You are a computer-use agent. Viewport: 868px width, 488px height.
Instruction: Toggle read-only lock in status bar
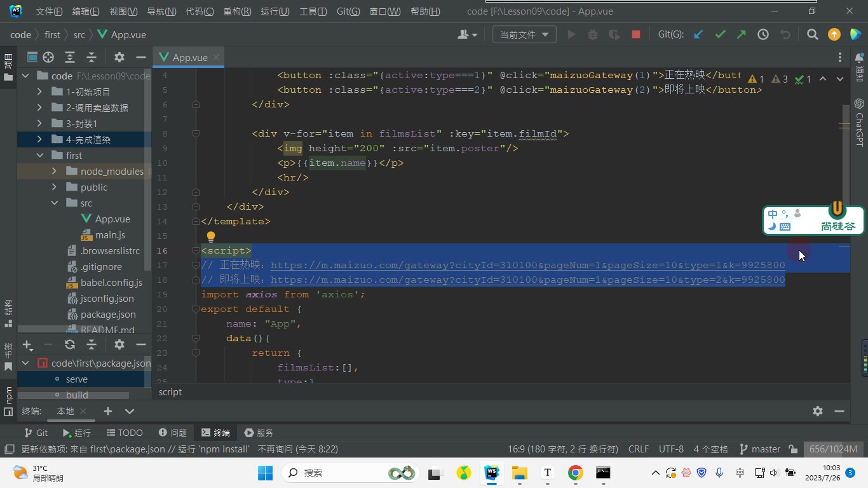click(x=793, y=449)
